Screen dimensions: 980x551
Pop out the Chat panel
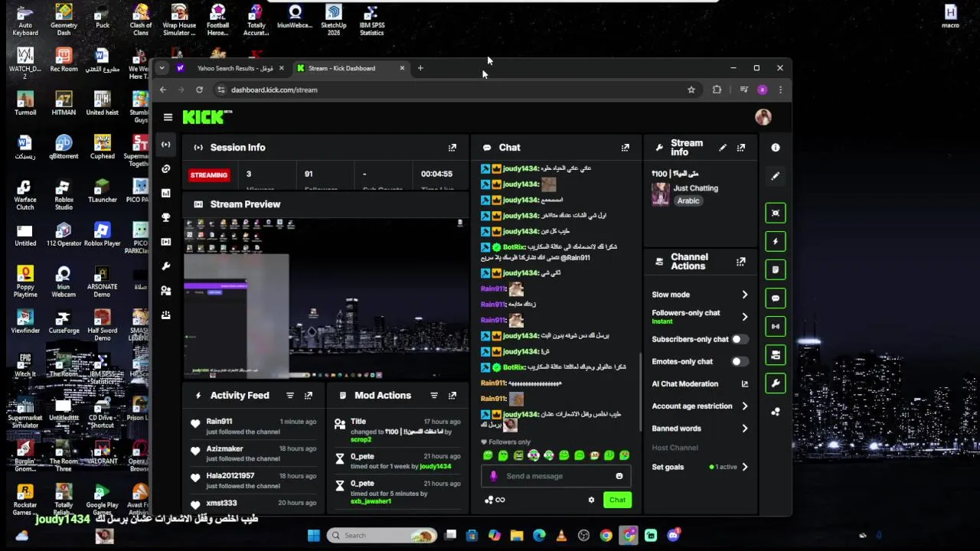coord(626,148)
